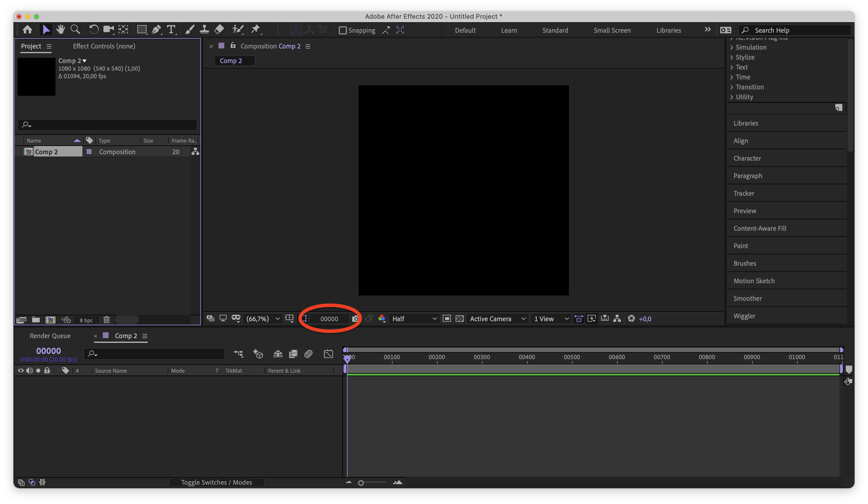Open the Active Camera view dropdown
Image resolution: width=868 pixels, height=504 pixels.
[497, 319]
